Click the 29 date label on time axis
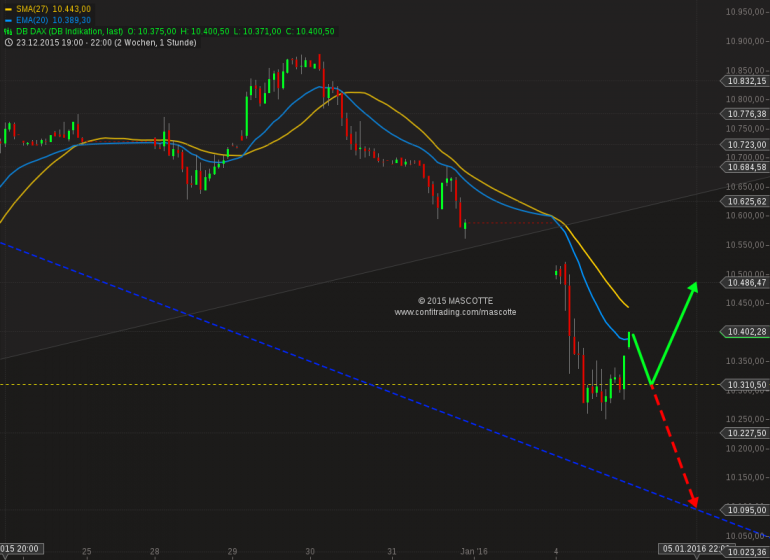This screenshot has width=770, height=560. pyautogui.click(x=232, y=552)
